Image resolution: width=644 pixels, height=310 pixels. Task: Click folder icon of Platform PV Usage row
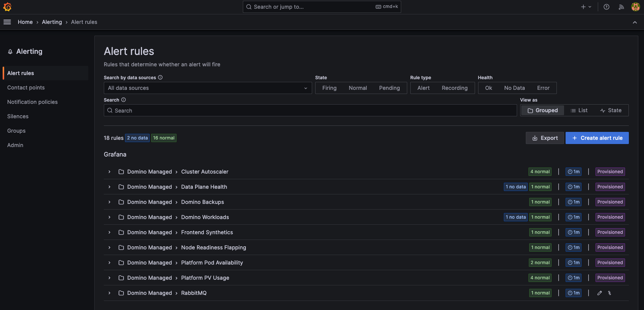click(x=121, y=278)
